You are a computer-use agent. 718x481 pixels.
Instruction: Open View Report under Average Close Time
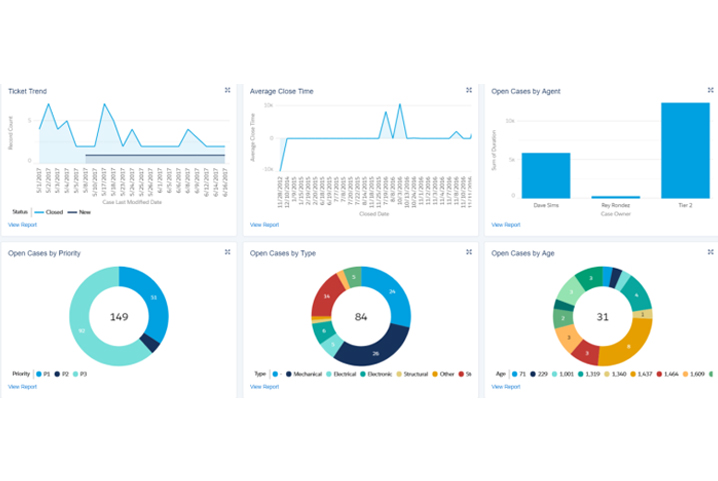click(x=264, y=225)
